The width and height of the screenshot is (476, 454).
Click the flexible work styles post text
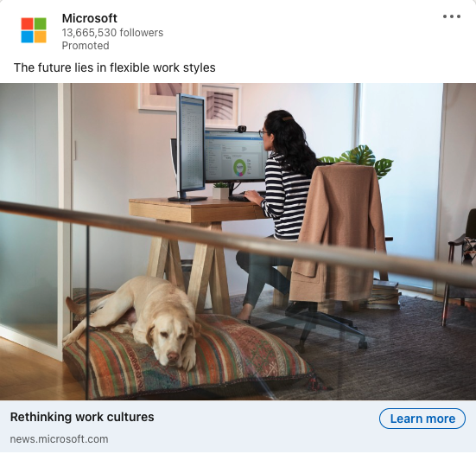pos(114,67)
